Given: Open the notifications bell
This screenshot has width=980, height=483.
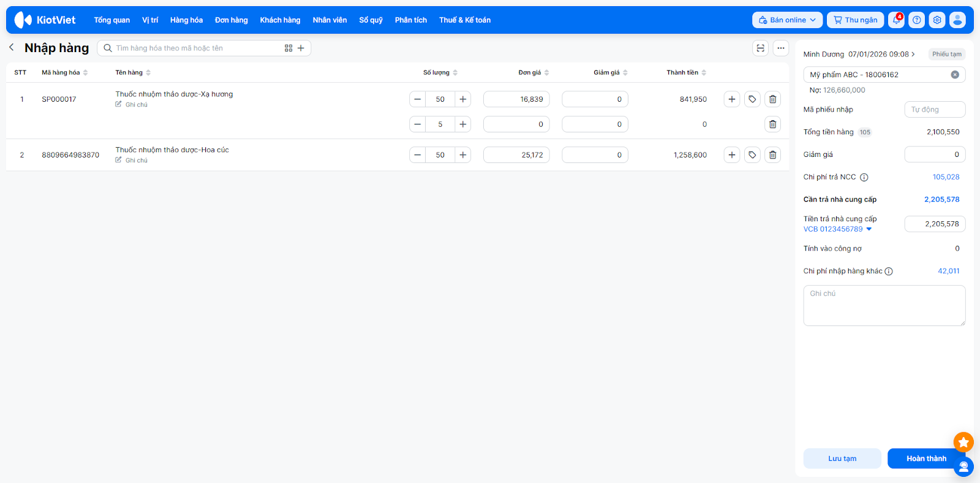Looking at the screenshot, I should point(897,20).
